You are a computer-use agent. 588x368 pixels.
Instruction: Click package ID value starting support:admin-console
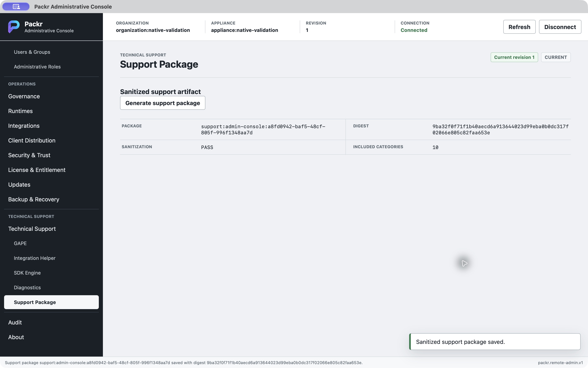[x=263, y=129]
